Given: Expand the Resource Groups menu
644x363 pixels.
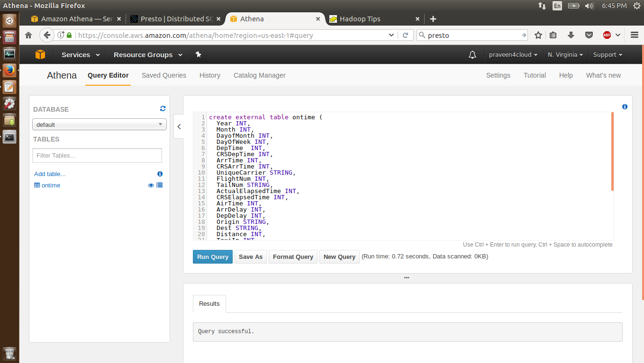Looking at the screenshot, I should coord(148,55).
